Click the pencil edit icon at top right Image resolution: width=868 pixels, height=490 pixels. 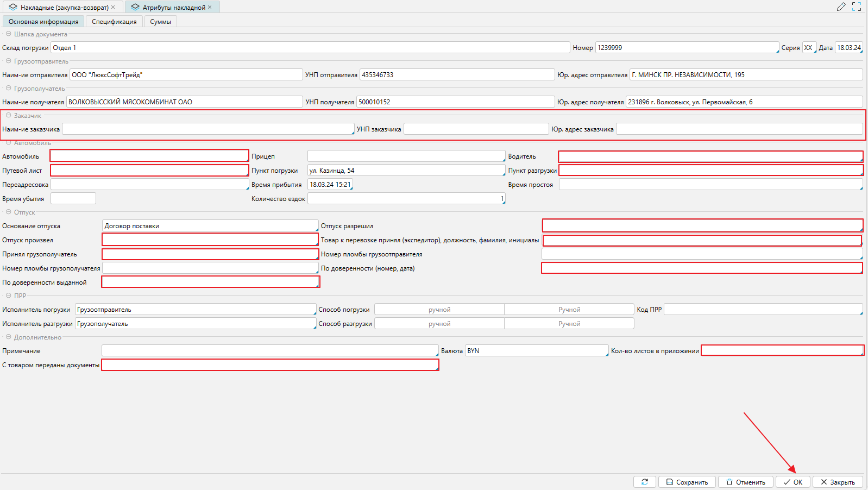click(x=841, y=7)
